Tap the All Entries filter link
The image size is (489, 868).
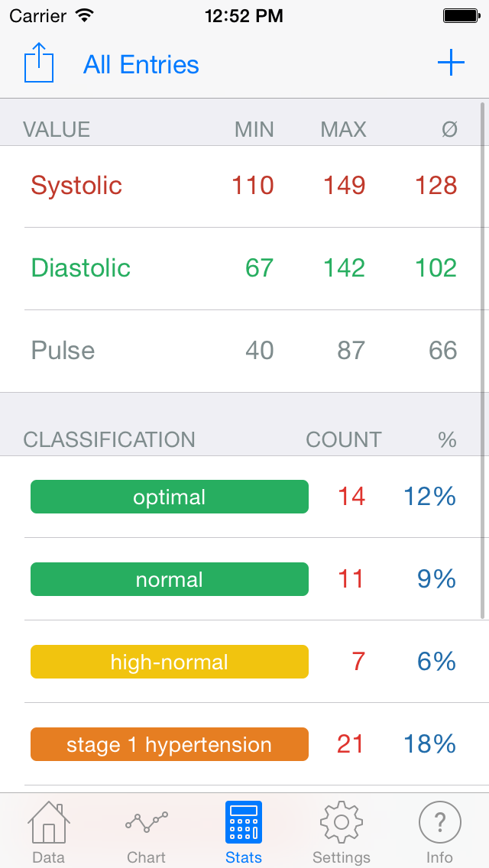141,65
